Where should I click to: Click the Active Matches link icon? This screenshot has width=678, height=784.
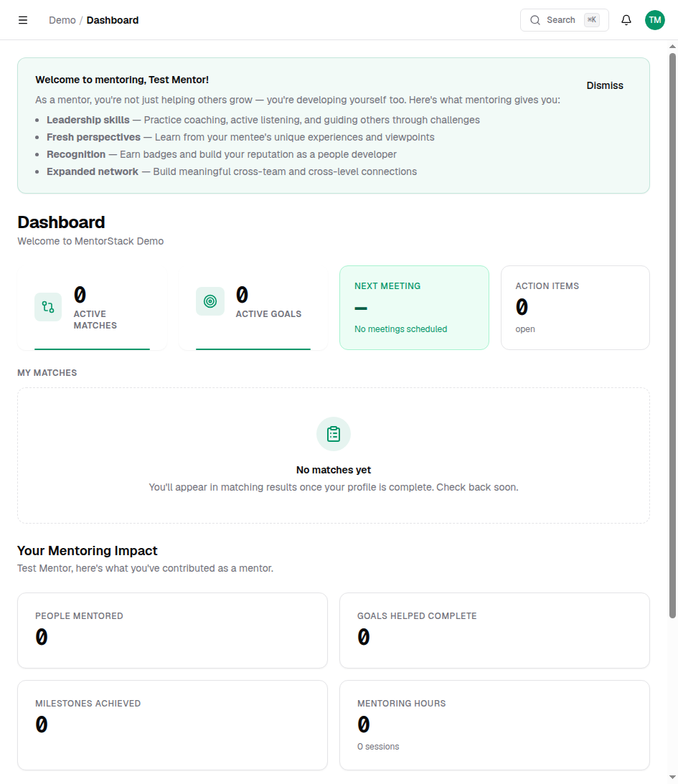(x=47, y=306)
